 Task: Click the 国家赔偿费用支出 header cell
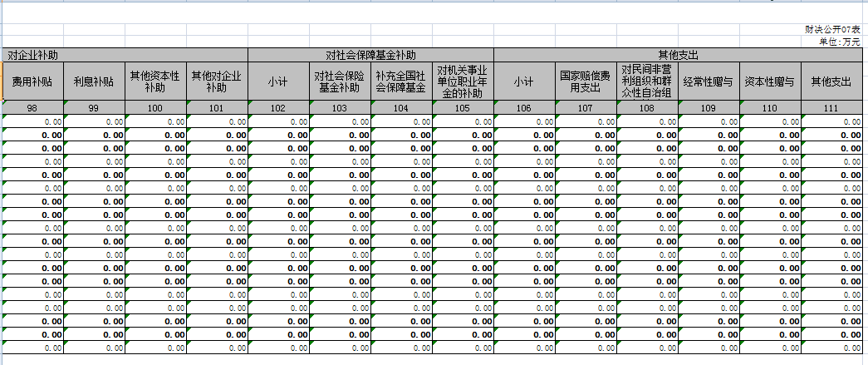(x=586, y=81)
